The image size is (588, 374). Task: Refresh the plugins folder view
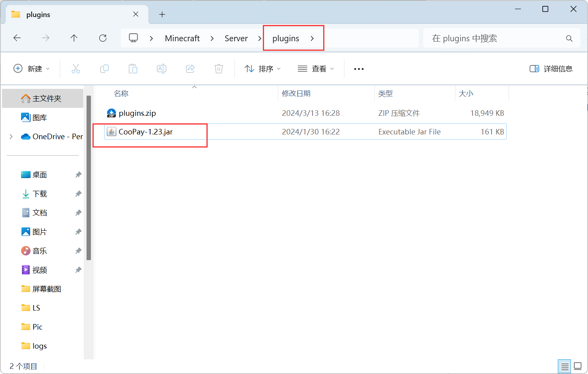103,38
